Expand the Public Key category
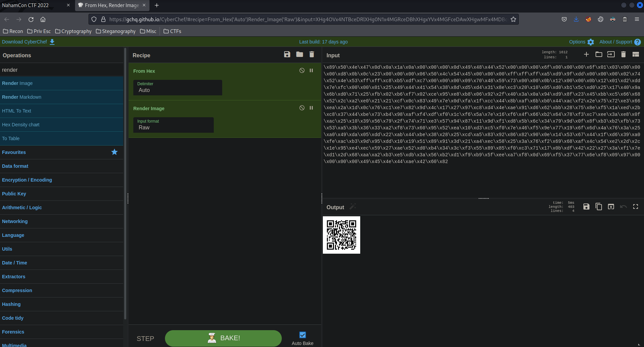The width and height of the screenshot is (644, 347). point(62,194)
